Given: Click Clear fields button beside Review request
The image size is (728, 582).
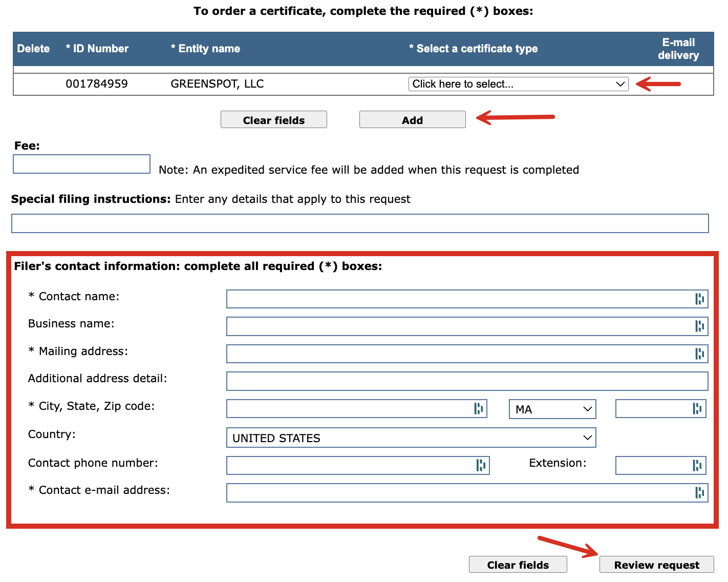Looking at the screenshot, I should (x=518, y=565).
